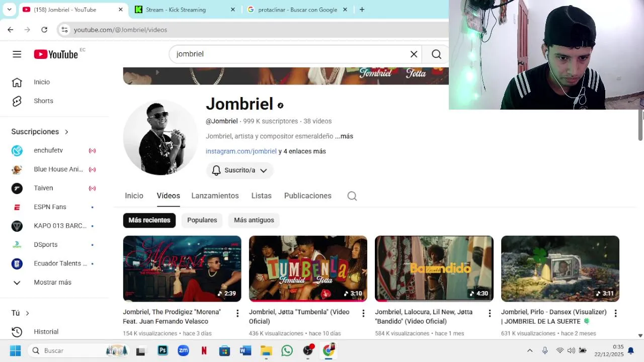Switch to the Lanzamientos channel tab
Viewport: 644px width, 362px height.
pos(215,196)
